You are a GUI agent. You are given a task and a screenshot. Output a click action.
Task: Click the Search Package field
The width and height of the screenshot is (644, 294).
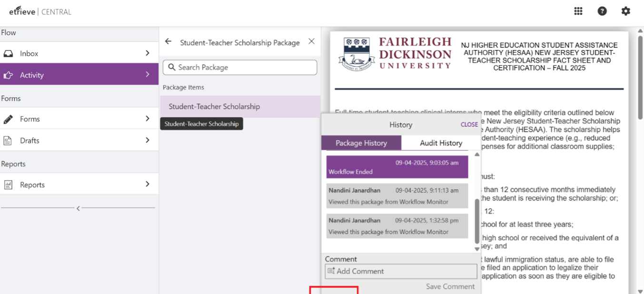pyautogui.click(x=240, y=68)
